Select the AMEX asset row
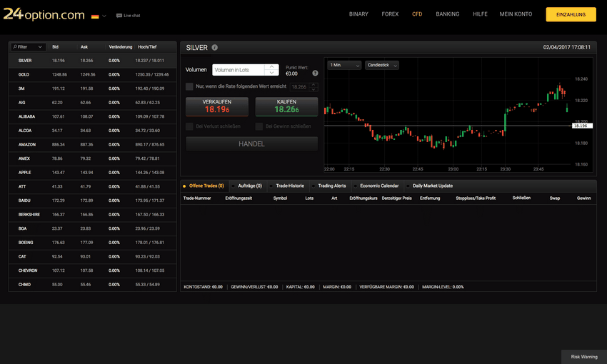Viewport: 607px width, 364px height. click(93, 158)
